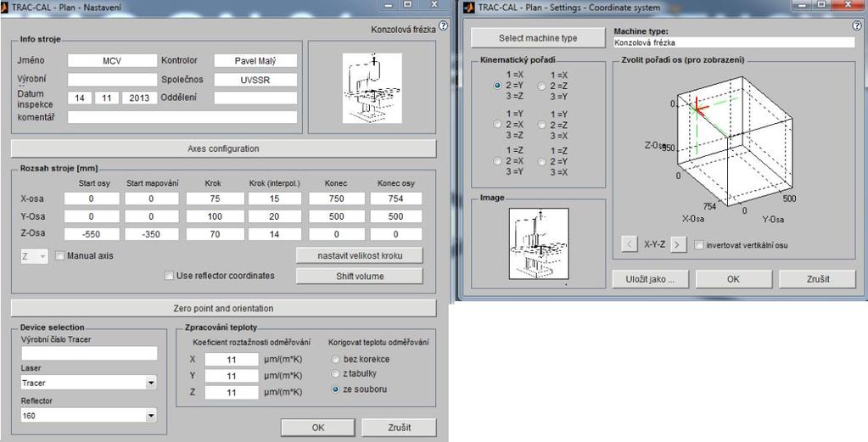
Task: Click Y-Osa Konec field with 500
Action: [x=337, y=216]
